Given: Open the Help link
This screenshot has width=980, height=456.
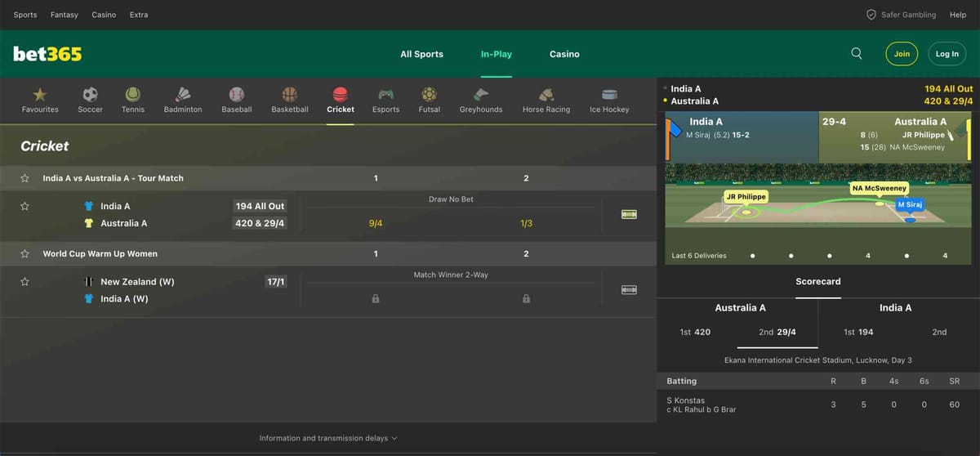Looking at the screenshot, I should click(x=958, y=15).
